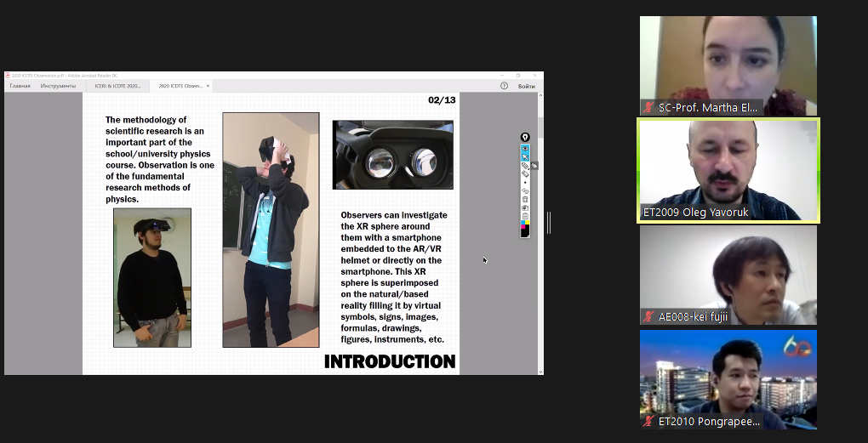Click the trash bin clear icon
Screen dimensions: 868x443
525,199
